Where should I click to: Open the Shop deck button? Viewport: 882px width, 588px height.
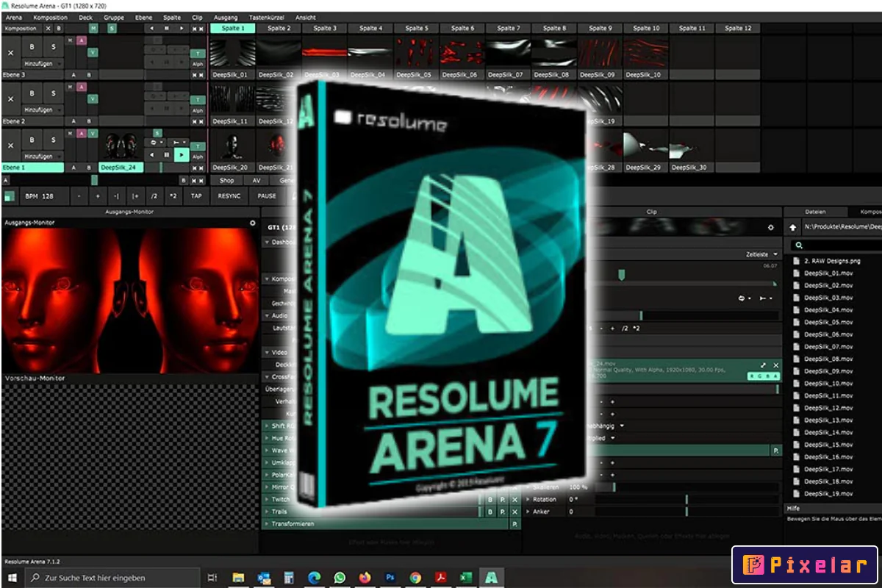(x=227, y=180)
